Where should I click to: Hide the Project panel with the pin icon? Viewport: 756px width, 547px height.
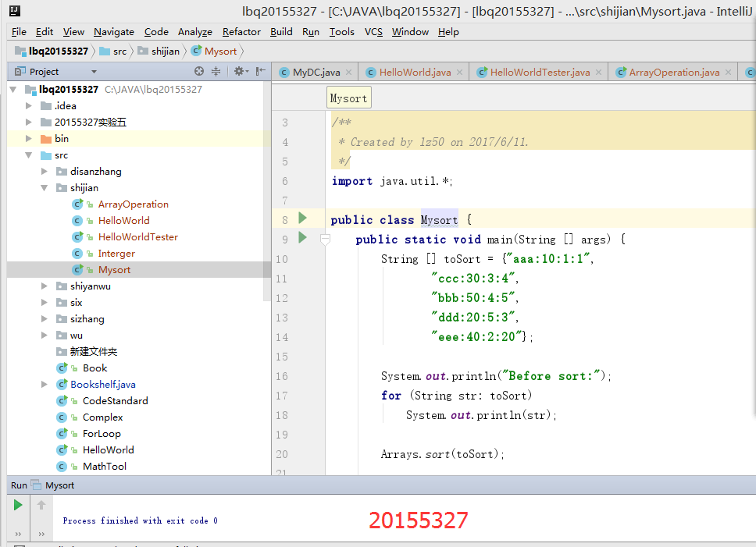(260, 71)
